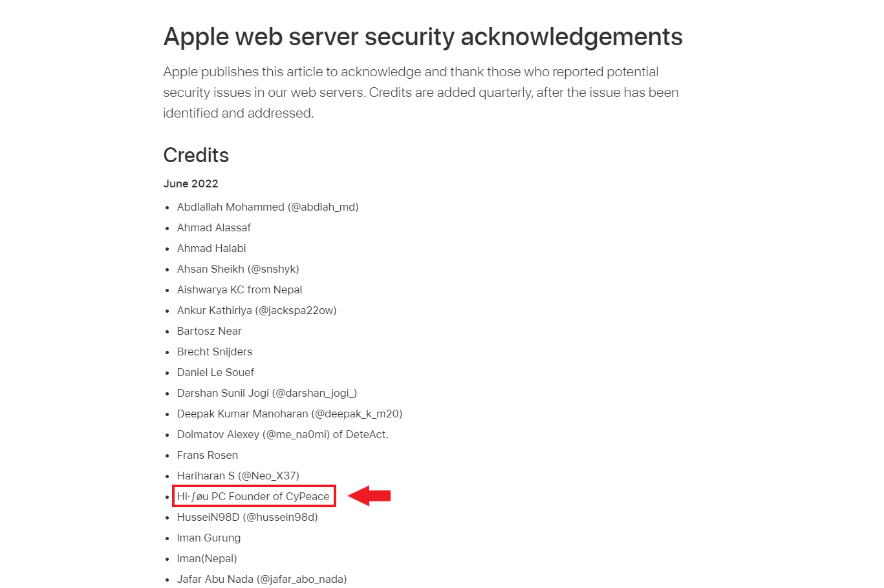The width and height of the screenshot is (884, 588).
Task: Click the highlighted Founder of CyPeace entry
Action: pos(253,496)
